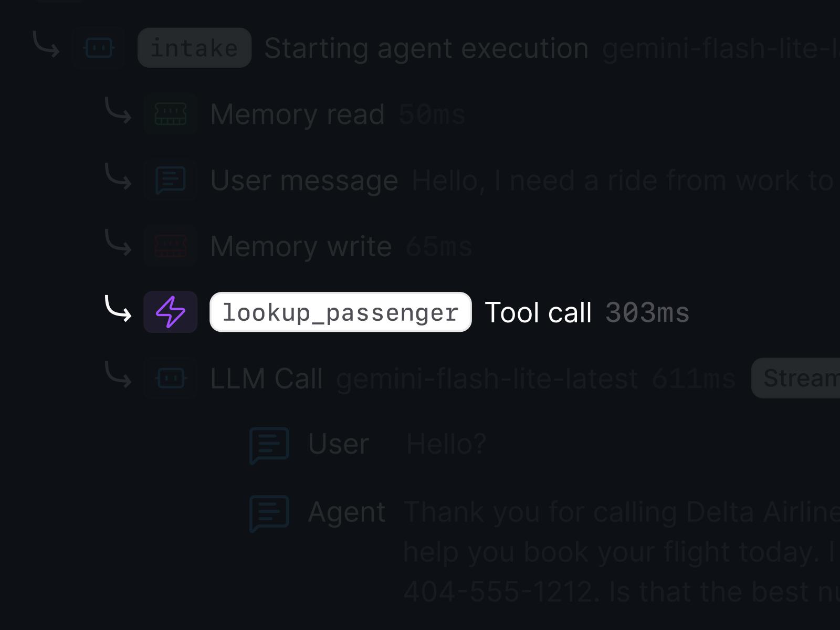Click the agent execution bot icon at top

[x=99, y=48]
